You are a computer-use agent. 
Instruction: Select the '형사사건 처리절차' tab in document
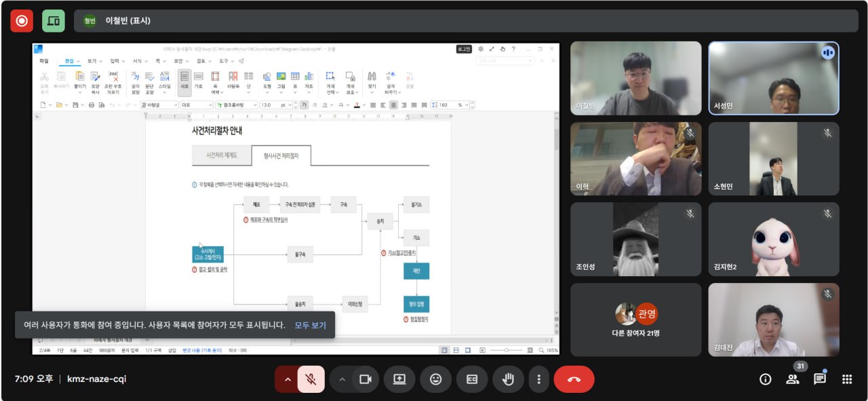pyautogui.click(x=281, y=155)
